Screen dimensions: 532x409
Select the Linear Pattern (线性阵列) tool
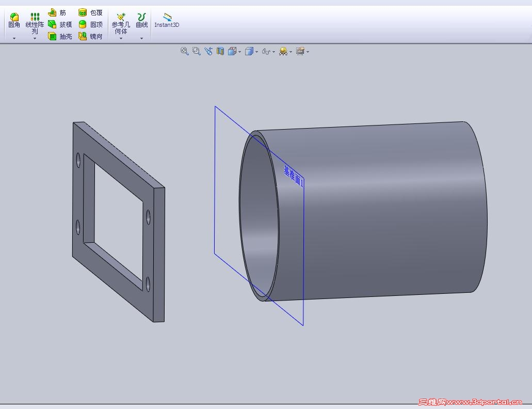click(x=35, y=23)
